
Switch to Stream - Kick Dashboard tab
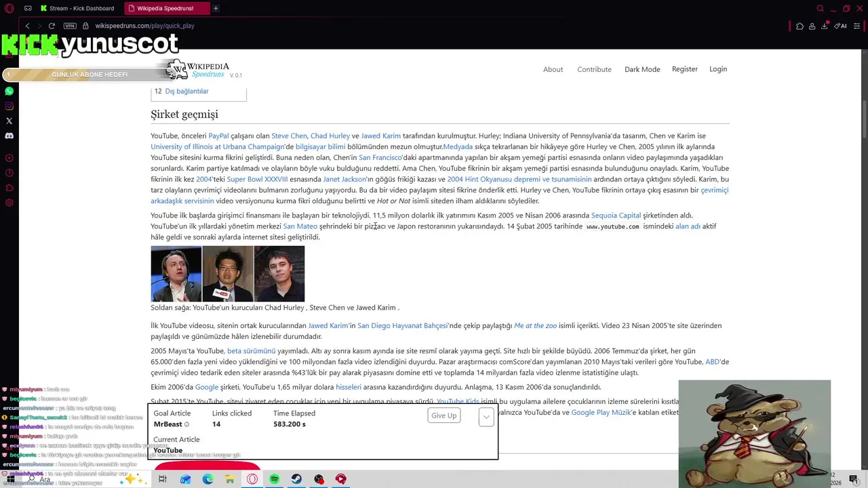click(77, 8)
